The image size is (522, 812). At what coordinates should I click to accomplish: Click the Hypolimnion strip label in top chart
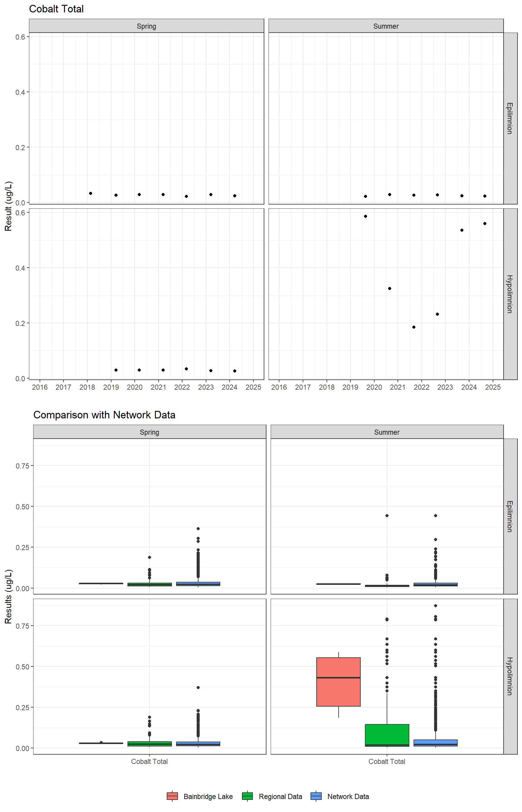pyautogui.click(x=511, y=294)
